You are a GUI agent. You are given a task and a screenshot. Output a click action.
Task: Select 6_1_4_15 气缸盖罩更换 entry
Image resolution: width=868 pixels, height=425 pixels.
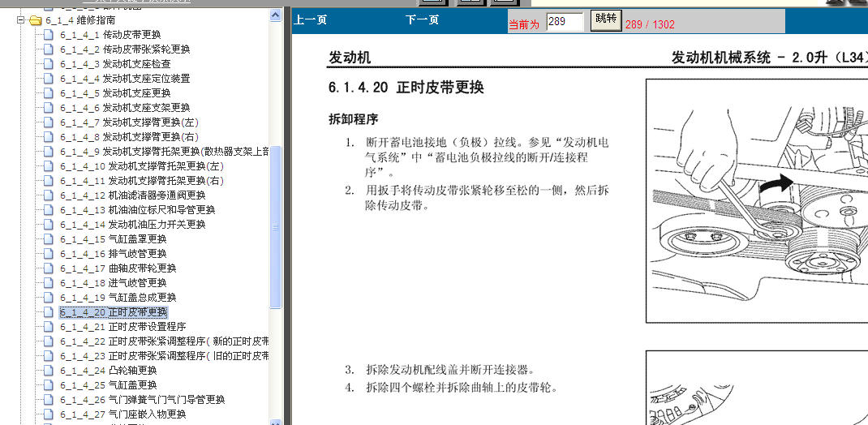114,239
